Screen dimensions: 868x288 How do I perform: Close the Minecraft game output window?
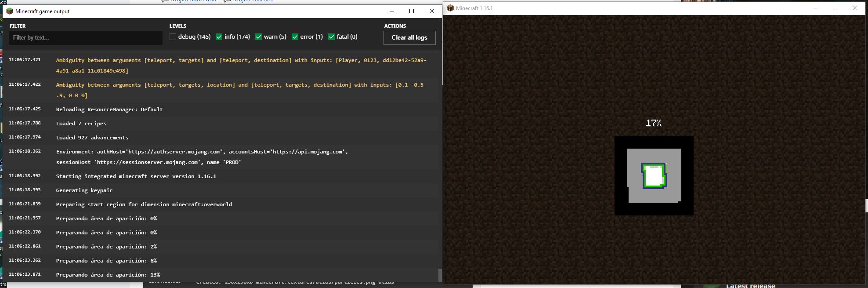431,11
